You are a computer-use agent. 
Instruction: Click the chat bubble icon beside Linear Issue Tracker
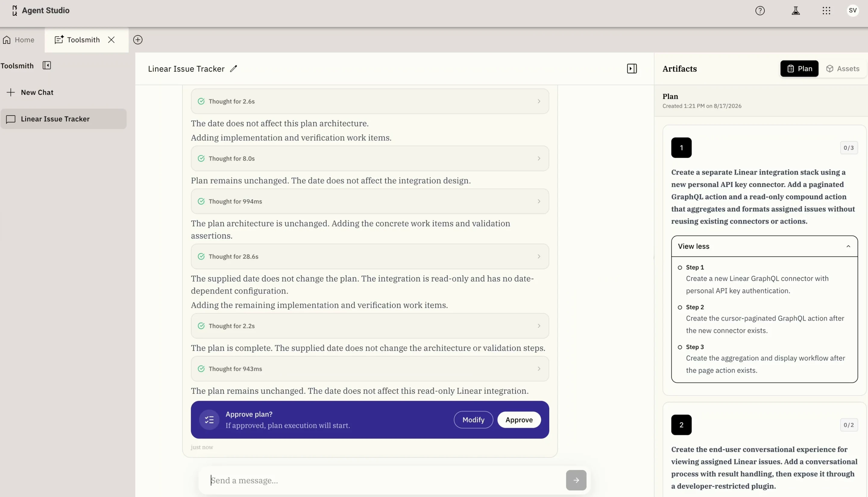[x=11, y=119]
